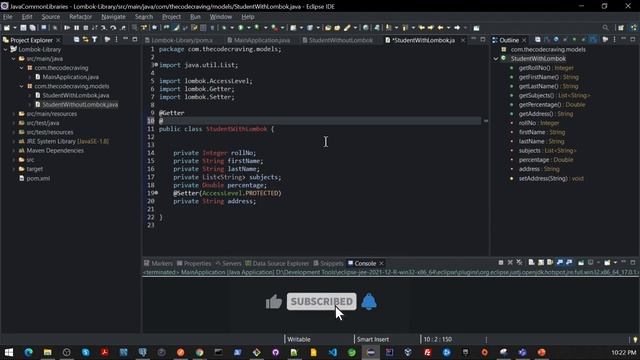The height and width of the screenshot is (360, 640).
Task: Select setAddress(String) in the Outline
Action: [551, 178]
